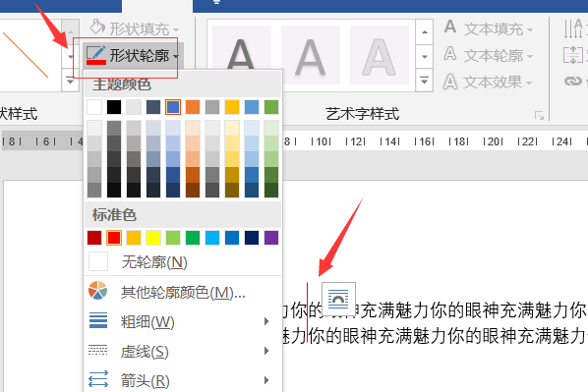
Task: Choose green theme color in top row
Action: 271,107
